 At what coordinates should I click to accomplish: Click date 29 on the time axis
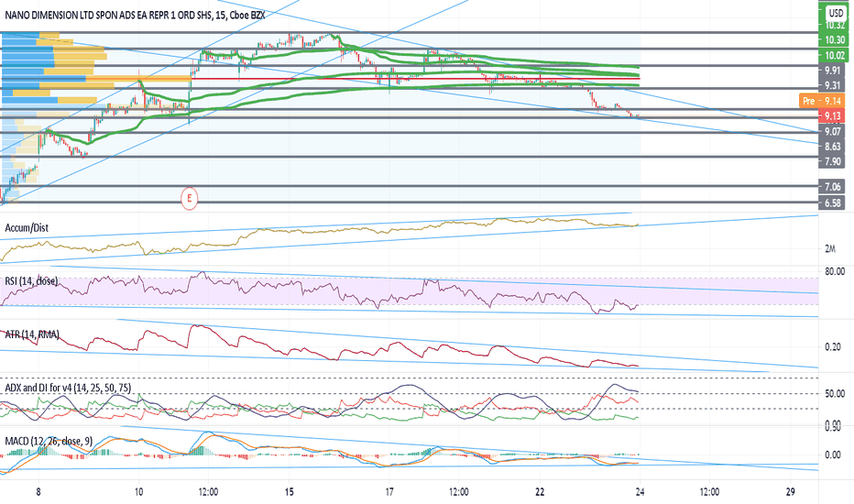pos(790,492)
